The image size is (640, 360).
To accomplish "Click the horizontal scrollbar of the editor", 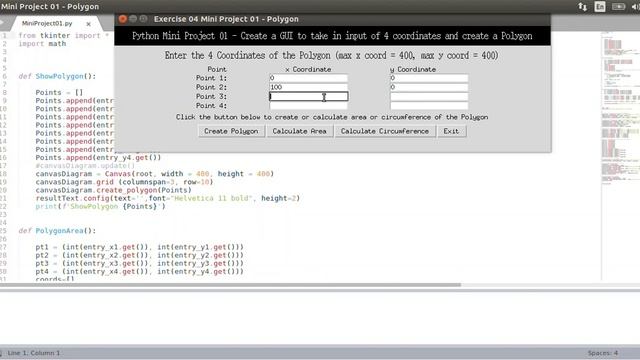I will coord(230,284).
